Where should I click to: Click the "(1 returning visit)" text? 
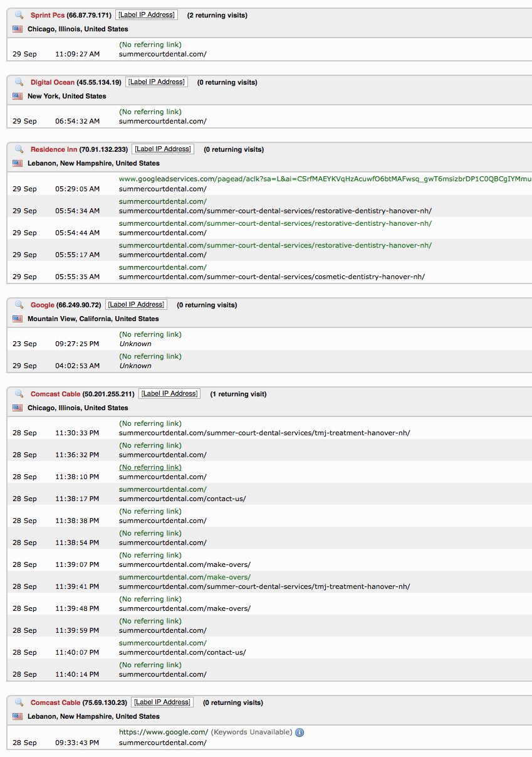click(238, 394)
